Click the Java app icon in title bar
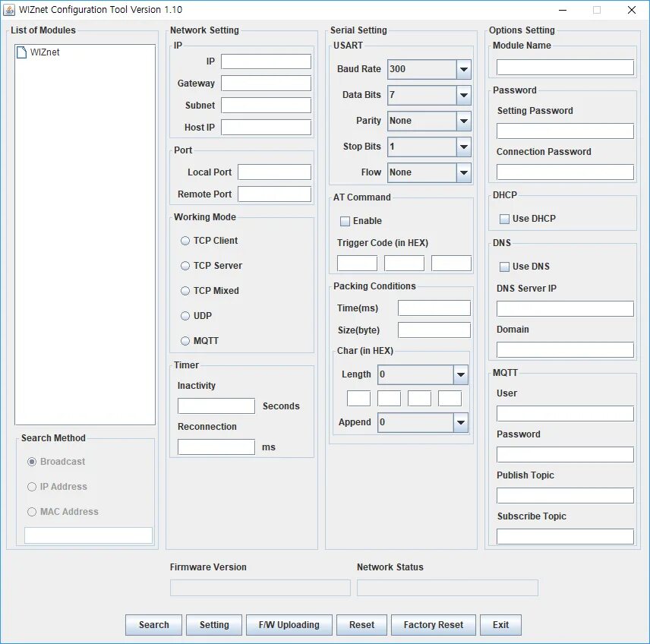 [8, 10]
